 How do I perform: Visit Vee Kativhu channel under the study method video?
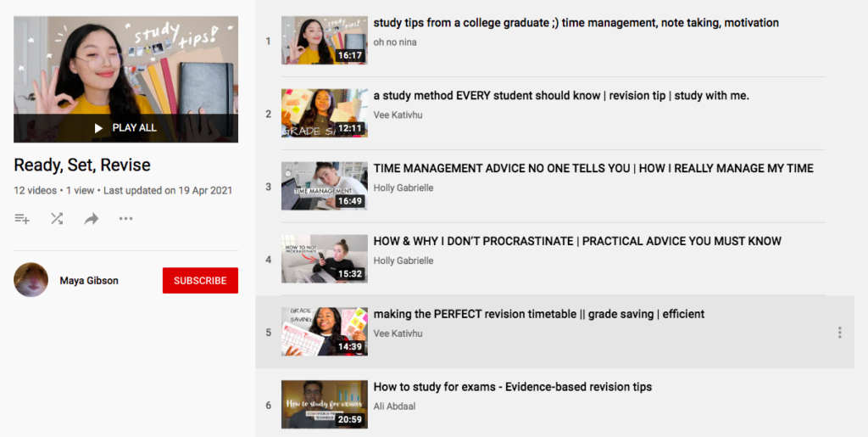tap(398, 115)
